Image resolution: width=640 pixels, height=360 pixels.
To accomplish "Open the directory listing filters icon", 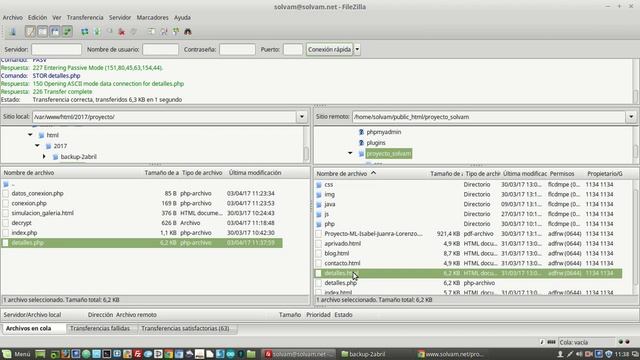I will coord(151,31).
